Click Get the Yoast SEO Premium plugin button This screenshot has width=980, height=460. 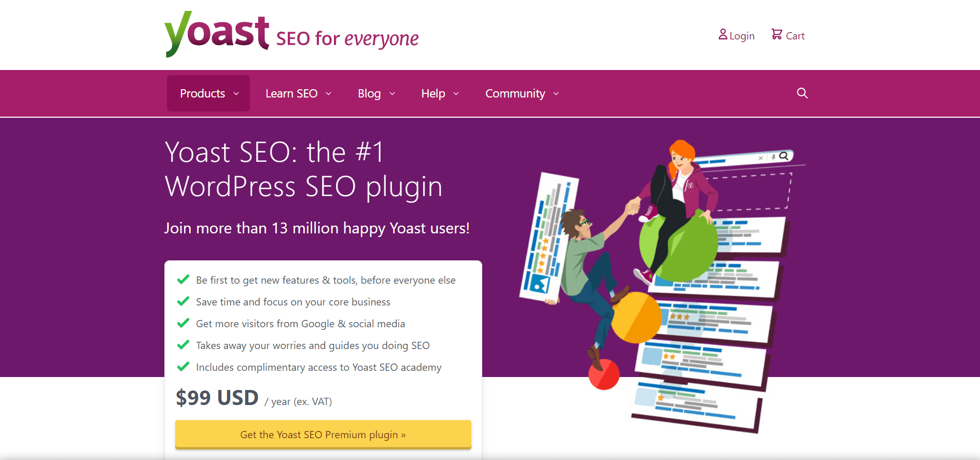323,435
